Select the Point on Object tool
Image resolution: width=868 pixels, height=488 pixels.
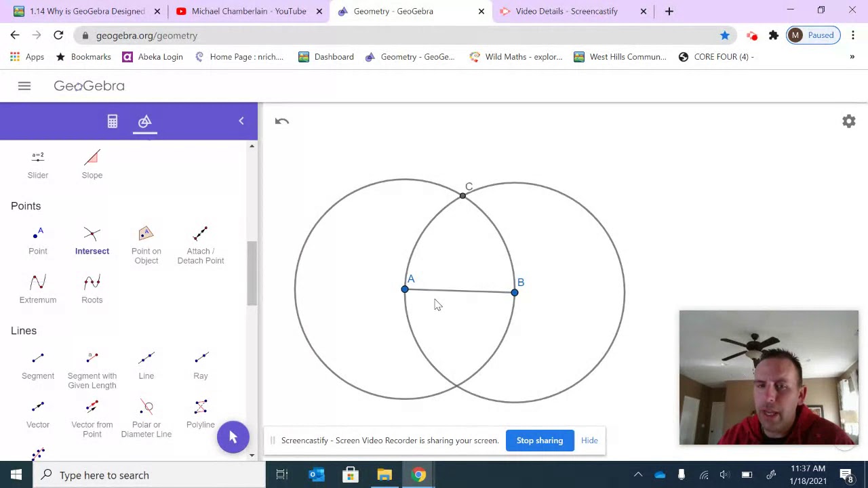click(x=146, y=245)
